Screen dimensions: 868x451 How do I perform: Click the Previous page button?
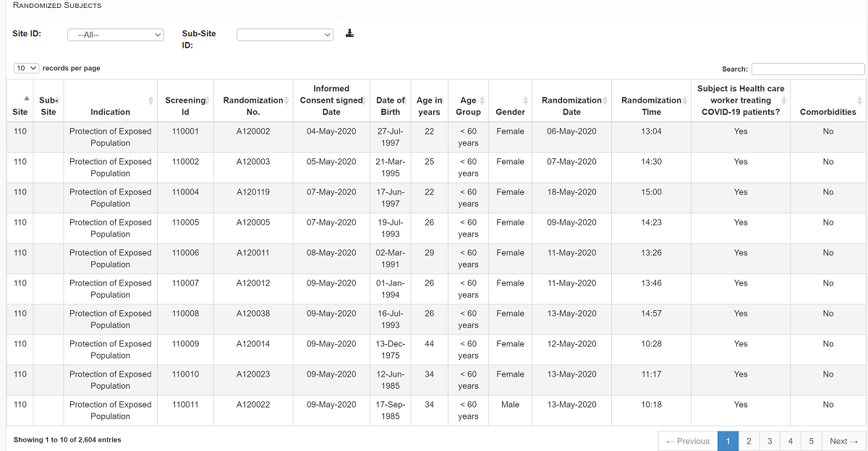[x=687, y=441]
